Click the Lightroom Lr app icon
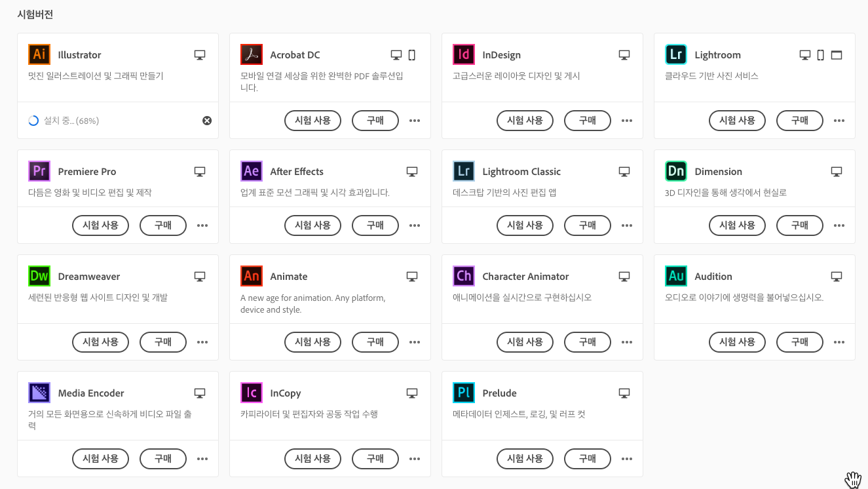This screenshot has width=868, height=489. pyautogui.click(x=676, y=54)
